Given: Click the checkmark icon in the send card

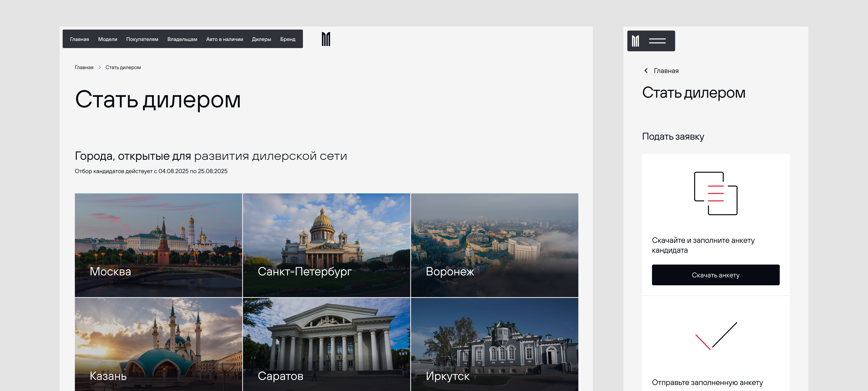Looking at the screenshot, I should [716, 336].
